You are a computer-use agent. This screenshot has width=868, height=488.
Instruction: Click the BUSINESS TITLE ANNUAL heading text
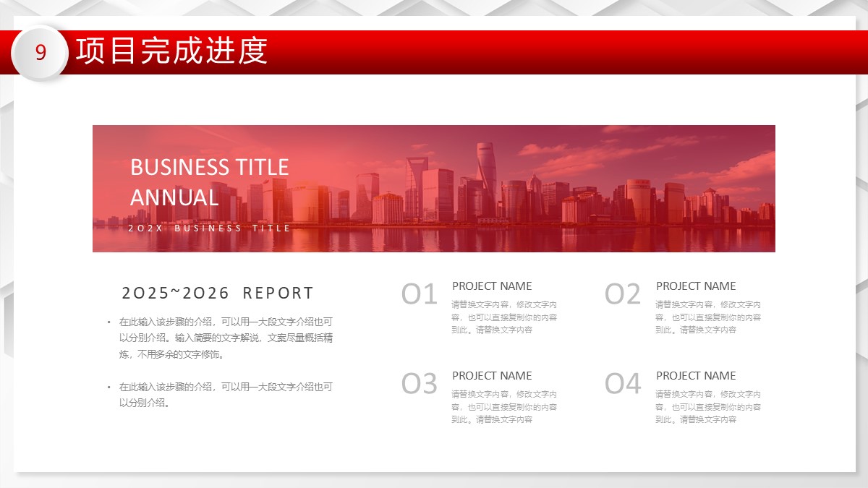(209, 182)
